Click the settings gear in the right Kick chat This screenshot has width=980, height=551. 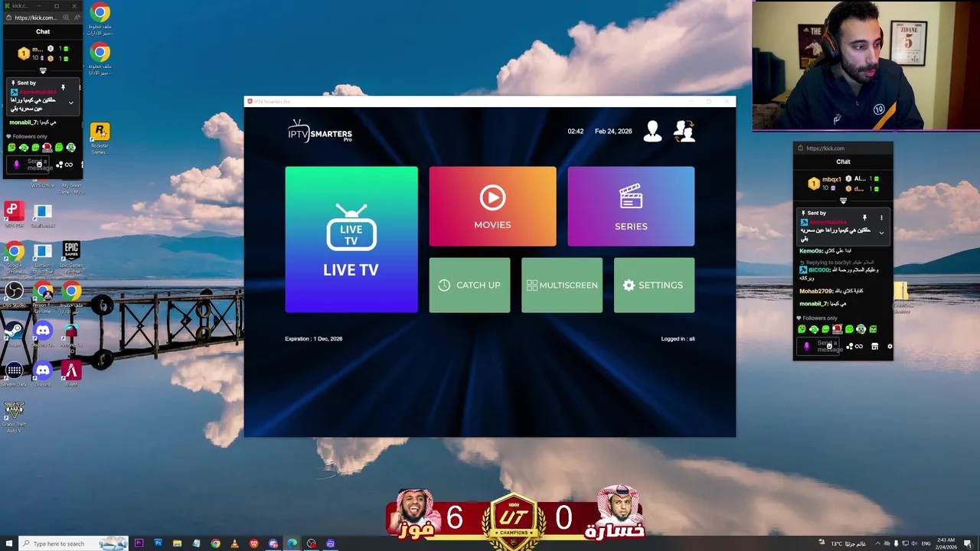click(x=890, y=347)
